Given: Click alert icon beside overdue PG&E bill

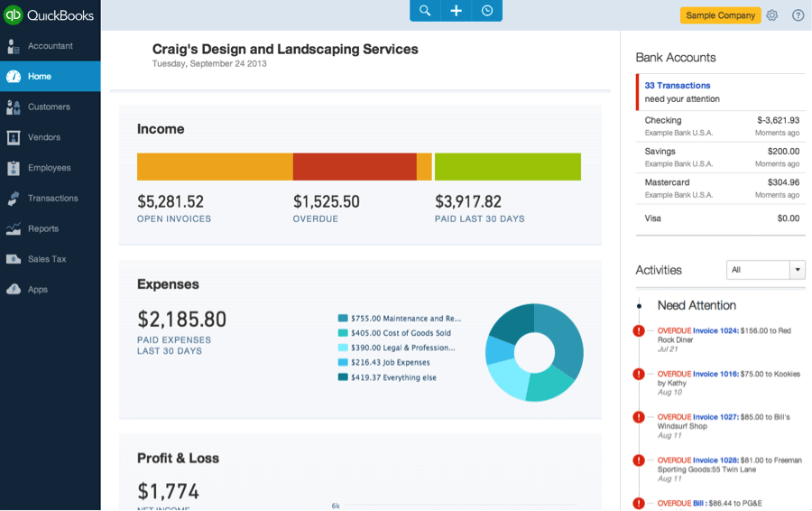Looking at the screenshot, I should point(639,503).
